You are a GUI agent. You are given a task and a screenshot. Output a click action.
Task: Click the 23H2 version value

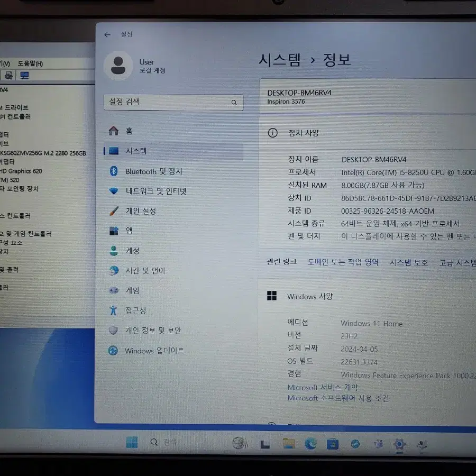(x=349, y=336)
